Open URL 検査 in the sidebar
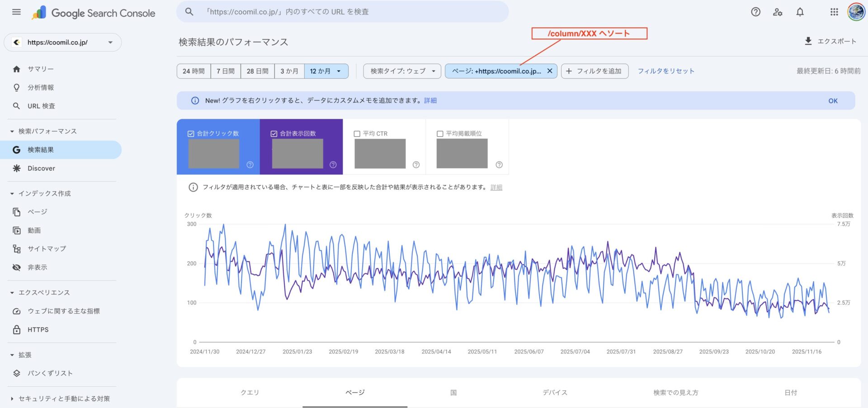 point(41,106)
